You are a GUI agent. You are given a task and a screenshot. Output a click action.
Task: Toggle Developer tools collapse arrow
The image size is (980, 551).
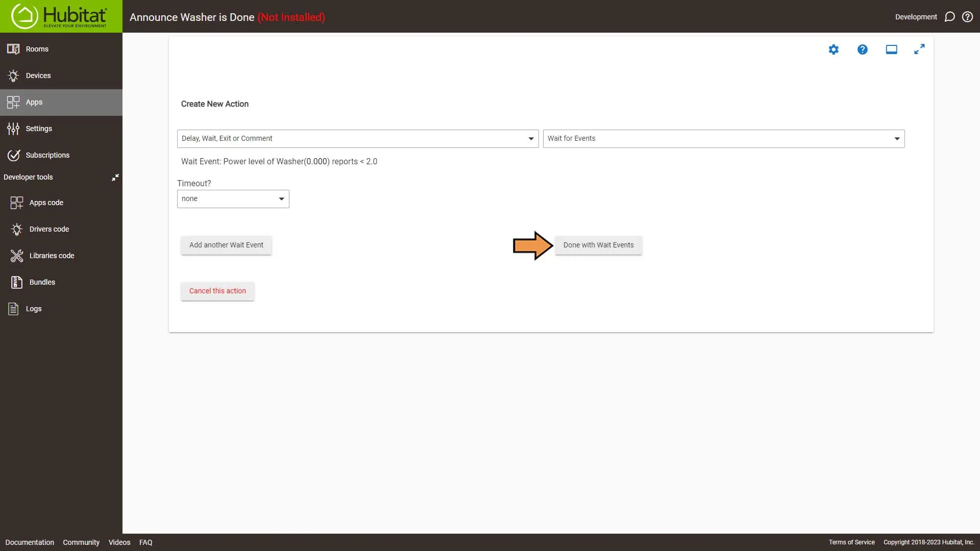point(114,178)
